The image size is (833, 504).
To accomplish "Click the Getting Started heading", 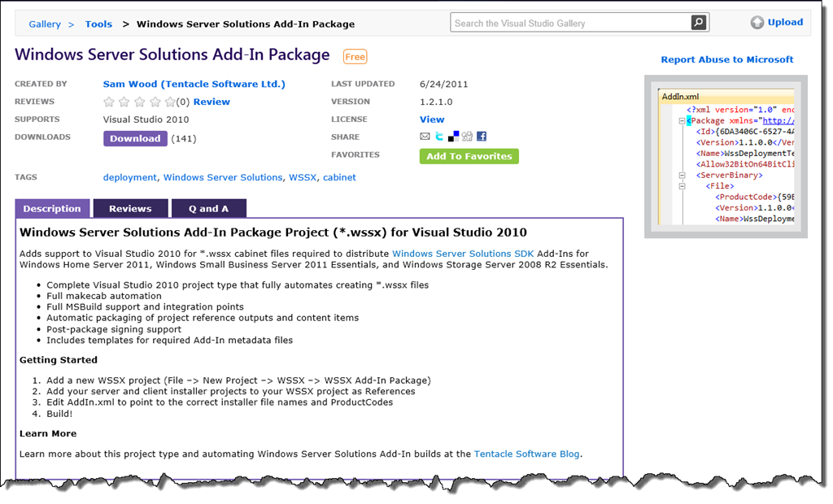I will pyautogui.click(x=59, y=360).
